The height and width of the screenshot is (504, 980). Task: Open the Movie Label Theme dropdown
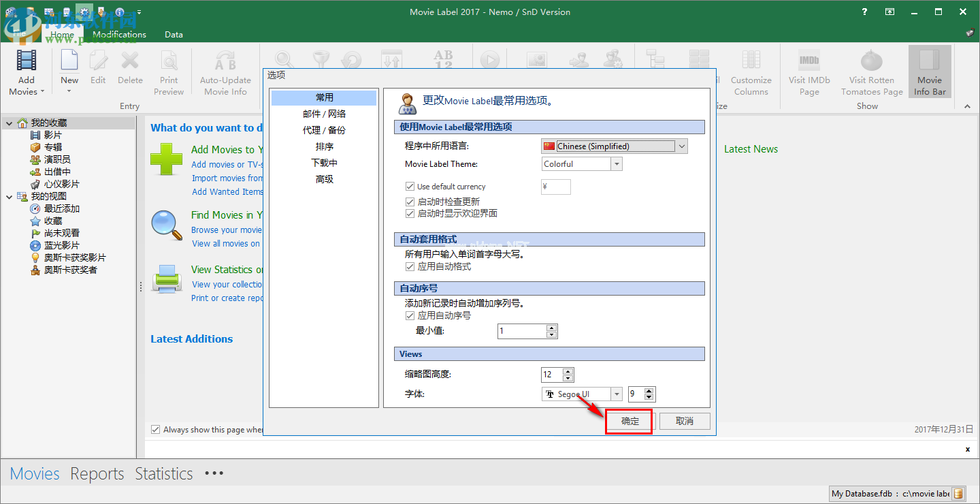(x=616, y=164)
